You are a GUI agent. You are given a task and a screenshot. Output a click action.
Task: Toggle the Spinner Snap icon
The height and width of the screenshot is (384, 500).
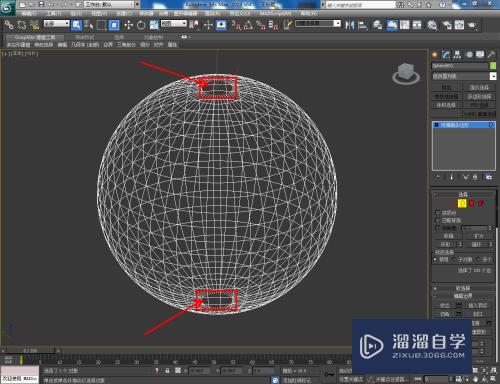pos(273,25)
